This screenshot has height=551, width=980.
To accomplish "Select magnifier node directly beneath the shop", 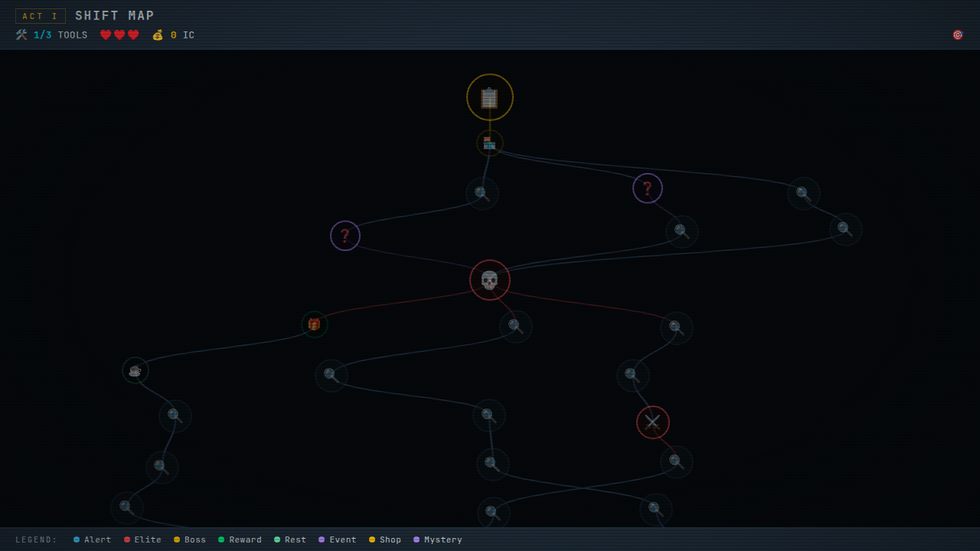I will [482, 194].
